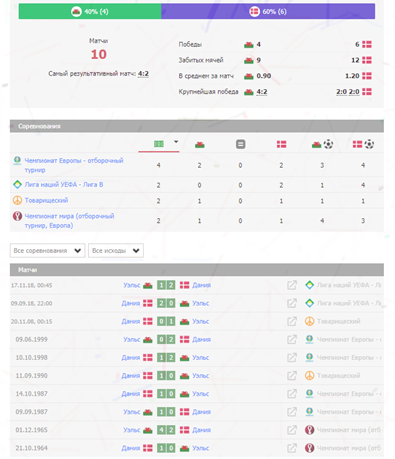Open external link icon for 09.09.1987 match
This screenshot has width=395, height=459.
tap(292, 412)
